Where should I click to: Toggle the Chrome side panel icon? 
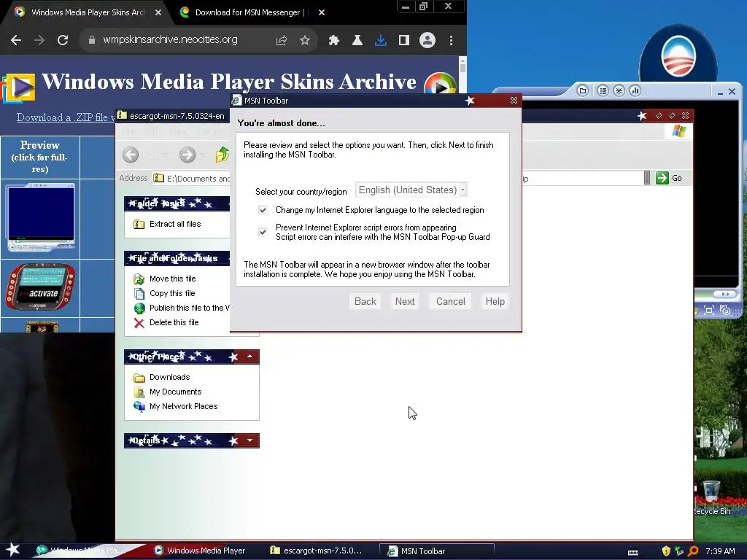click(404, 41)
